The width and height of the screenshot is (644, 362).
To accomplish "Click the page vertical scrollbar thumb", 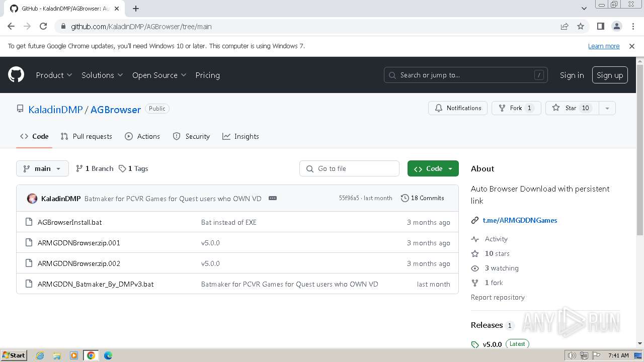I will [x=639, y=150].
